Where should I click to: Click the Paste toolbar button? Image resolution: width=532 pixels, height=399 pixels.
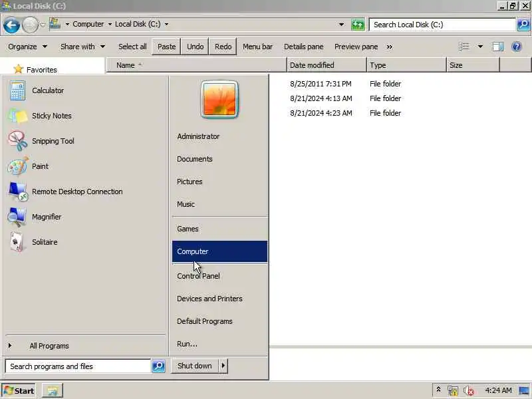[167, 47]
